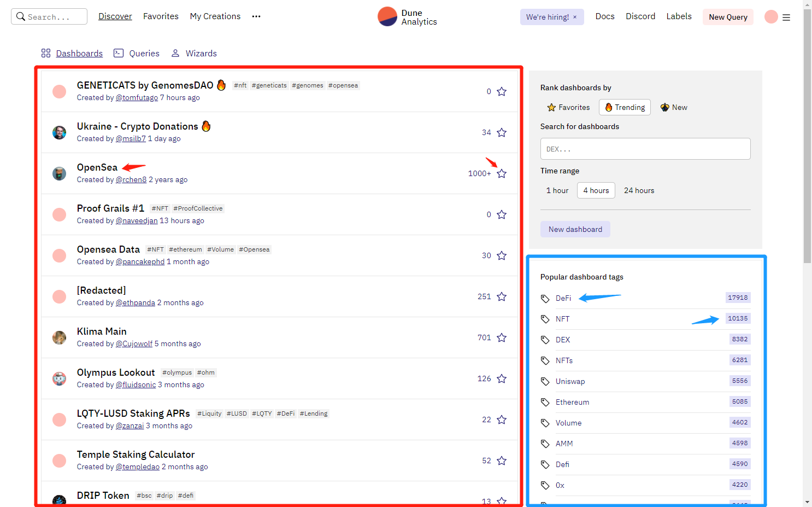Open the Docs link
The height and width of the screenshot is (507, 812).
[x=605, y=16]
